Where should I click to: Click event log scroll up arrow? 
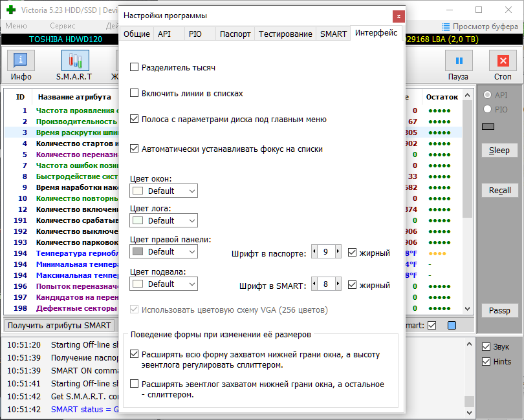469,344
